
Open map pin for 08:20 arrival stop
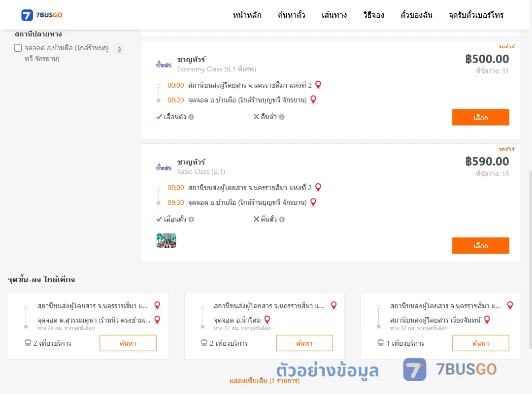click(x=313, y=100)
